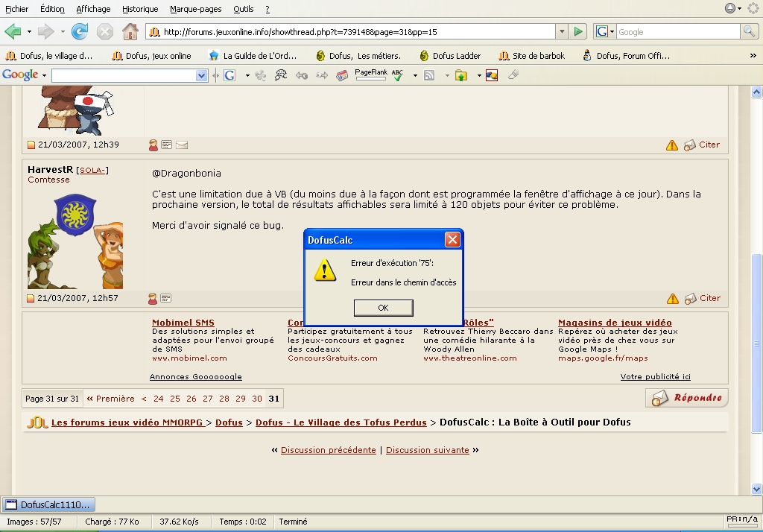Screen dimensions: 763x532
Task: Open the Forward button history dropdown
Action: click(63, 32)
